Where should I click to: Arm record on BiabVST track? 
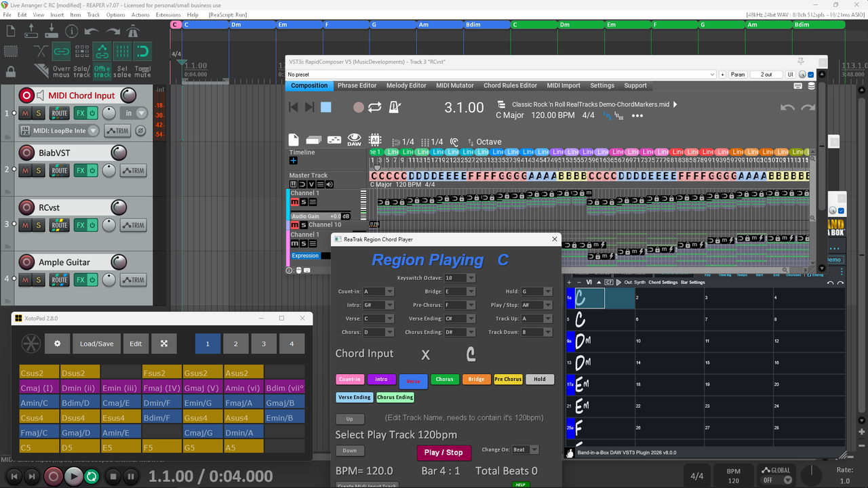(26, 153)
